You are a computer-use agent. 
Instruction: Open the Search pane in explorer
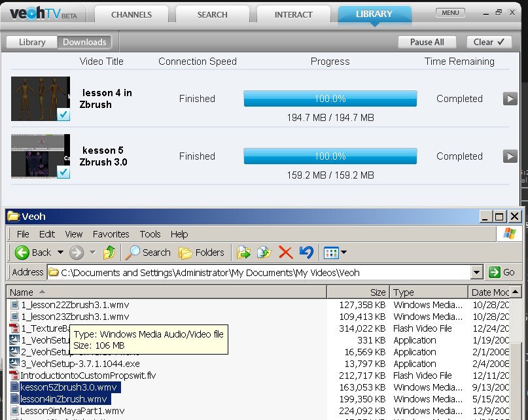coord(148,253)
